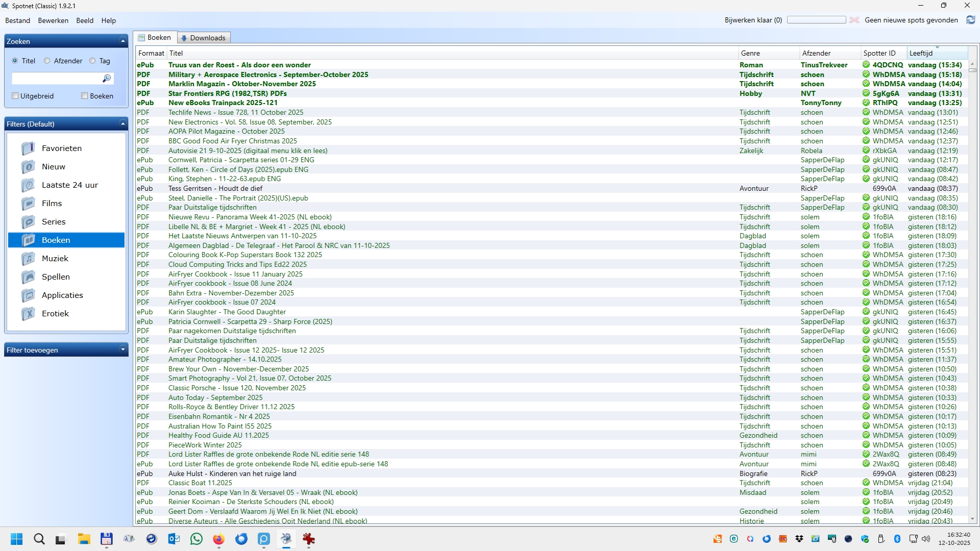Sort list by Leeftijd column header
The height and width of the screenshot is (551, 980).
[921, 53]
